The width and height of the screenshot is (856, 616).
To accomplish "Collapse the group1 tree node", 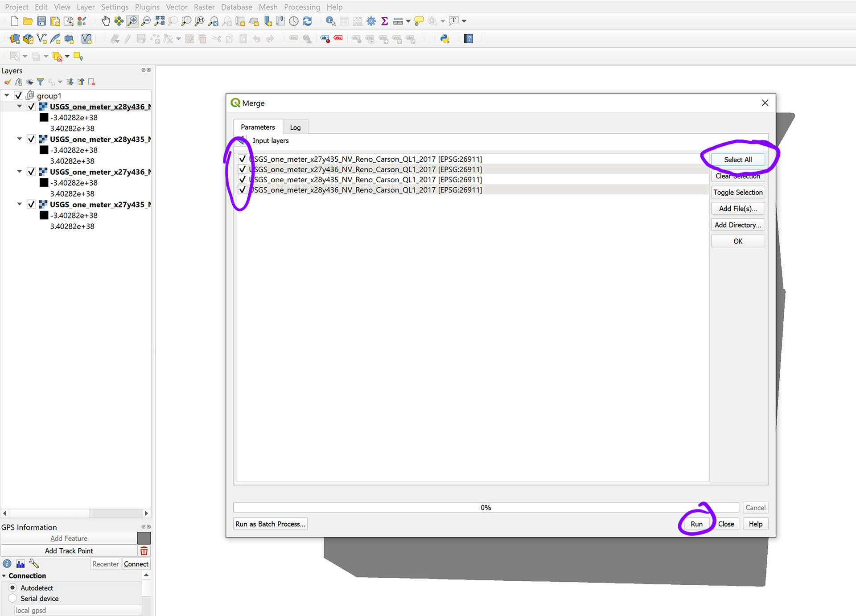I will (x=7, y=95).
